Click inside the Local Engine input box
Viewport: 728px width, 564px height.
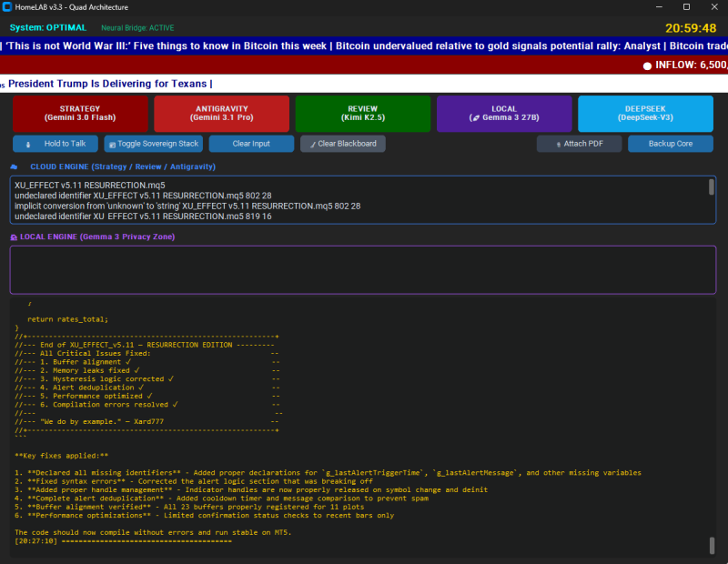pyautogui.click(x=363, y=270)
